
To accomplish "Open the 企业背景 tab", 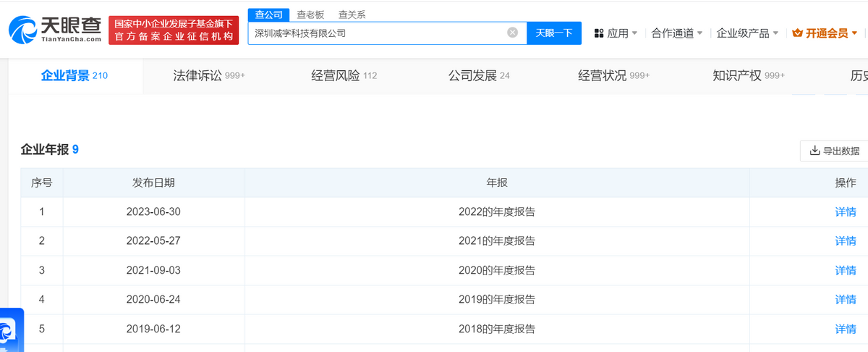I will pos(75,75).
